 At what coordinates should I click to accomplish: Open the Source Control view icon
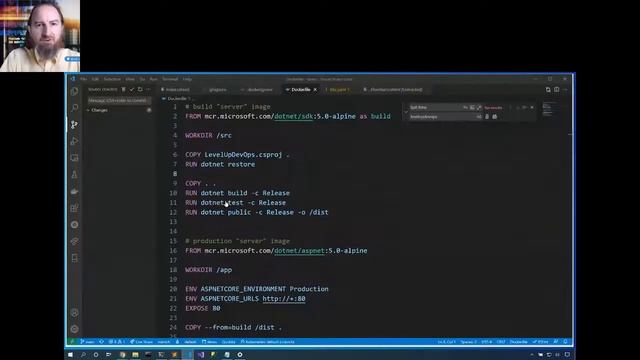pyautogui.click(x=74, y=124)
